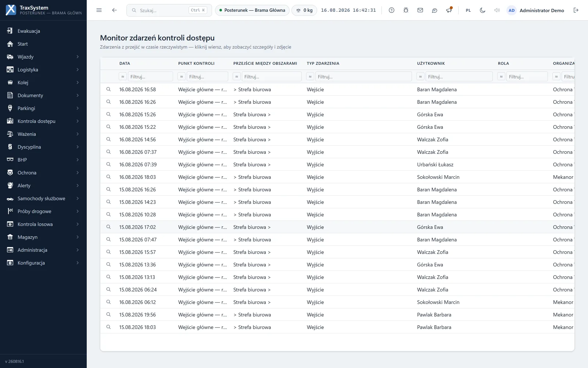
Task: Click the BHP sidebar icon
Action: pos(10,160)
